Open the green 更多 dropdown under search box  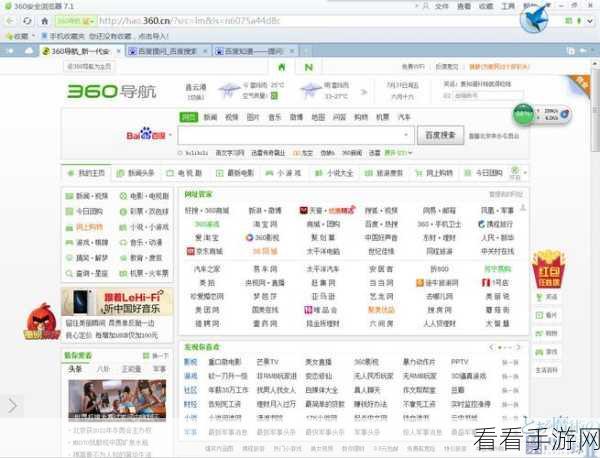(x=398, y=153)
